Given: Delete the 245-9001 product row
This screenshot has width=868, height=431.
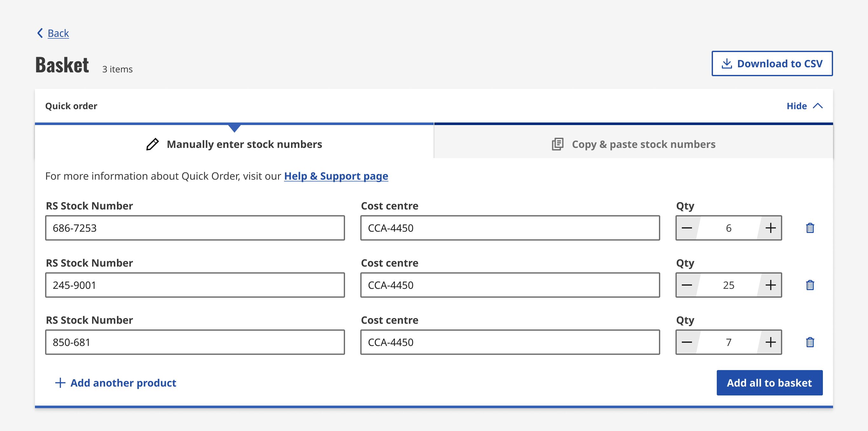Looking at the screenshot, I should click(810, 285).
